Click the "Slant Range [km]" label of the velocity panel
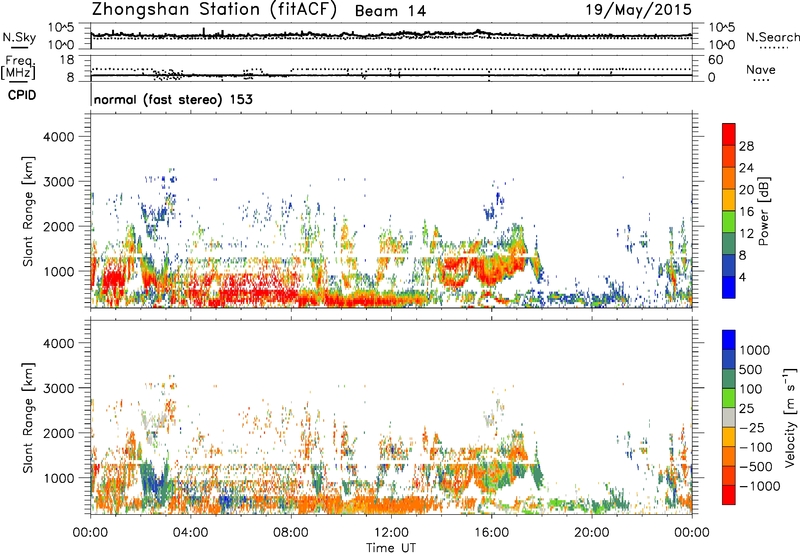This screenshot has height=554, width=800. tap(28, 418)
